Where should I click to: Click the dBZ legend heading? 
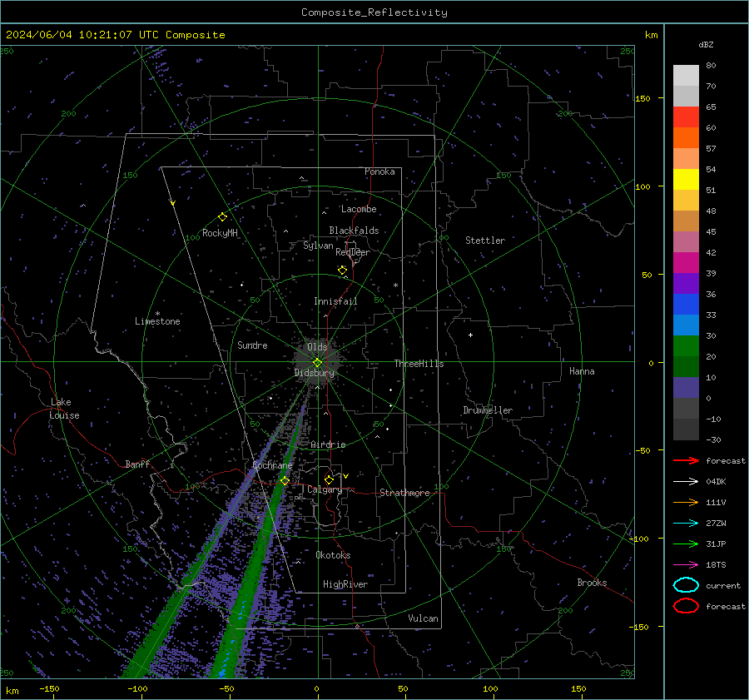(x=706, y=44)
